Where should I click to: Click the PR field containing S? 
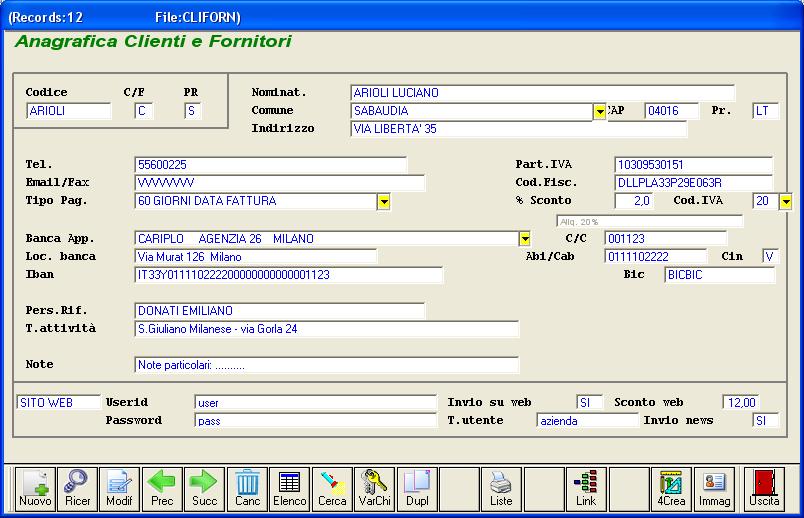click(193, 111)
